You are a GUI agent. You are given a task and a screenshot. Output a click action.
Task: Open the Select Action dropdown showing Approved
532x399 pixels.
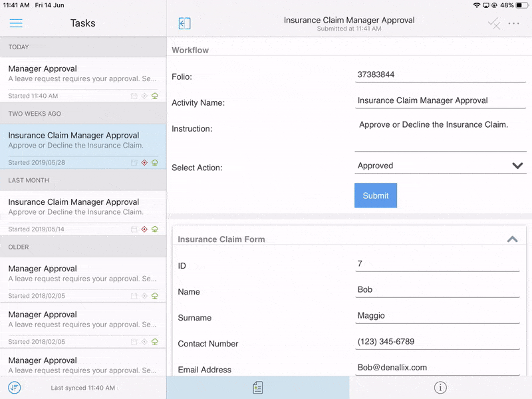(440, 166)
